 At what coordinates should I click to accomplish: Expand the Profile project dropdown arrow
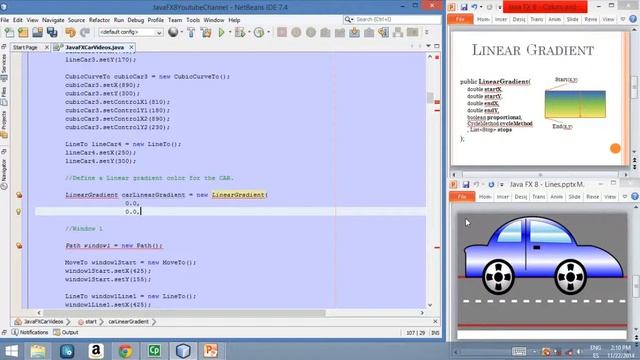268,32
